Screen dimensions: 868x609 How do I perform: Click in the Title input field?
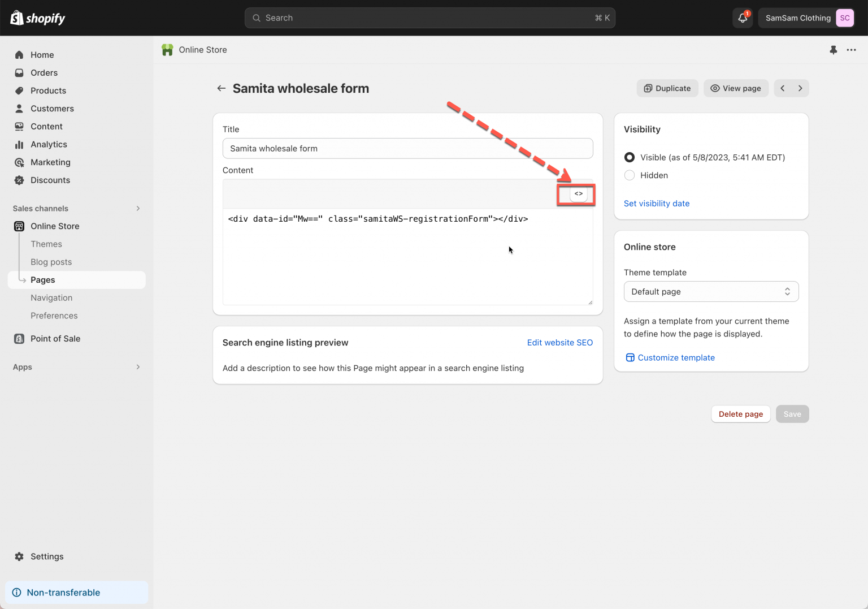[407, 149]
